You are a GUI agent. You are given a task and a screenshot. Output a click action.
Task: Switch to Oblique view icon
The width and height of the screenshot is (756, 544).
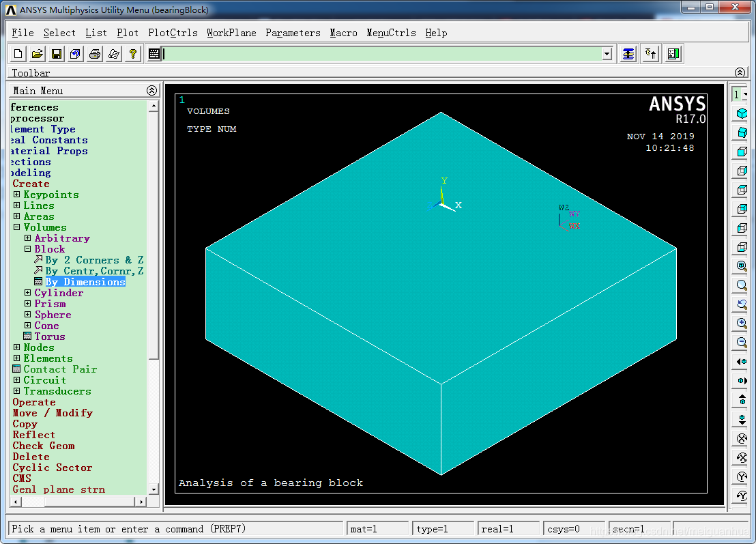pos(742,132)
